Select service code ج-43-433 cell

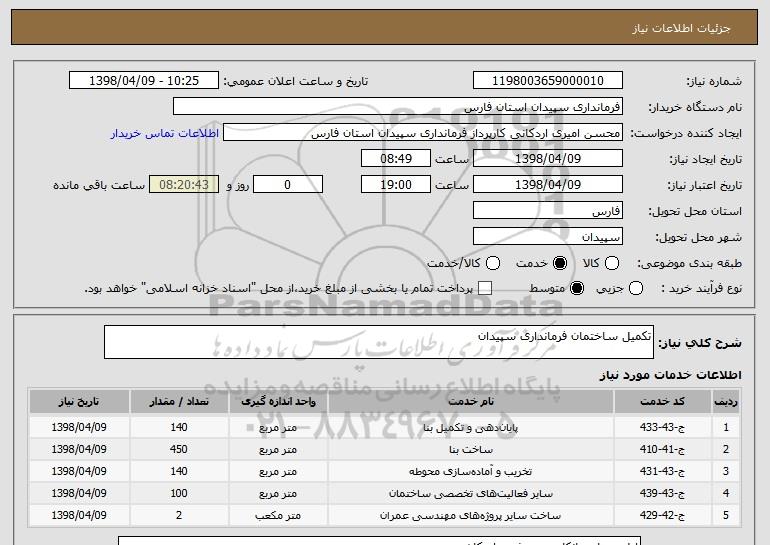tap(662, 427)
